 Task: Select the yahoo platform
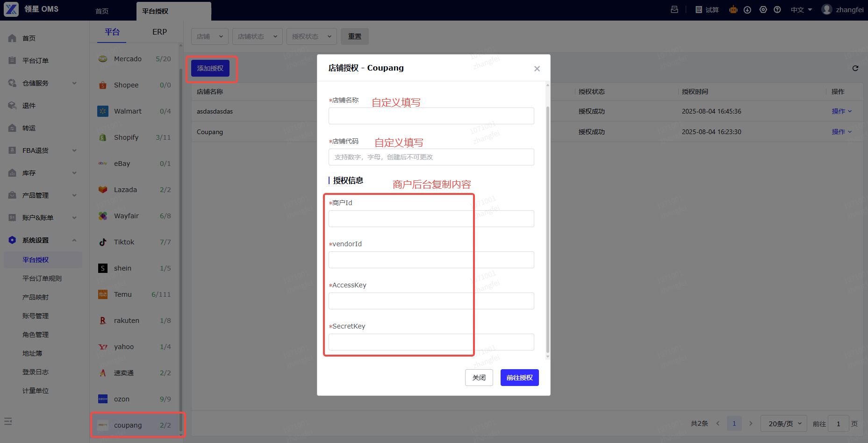pyautogui.click(x=134, y=347)
